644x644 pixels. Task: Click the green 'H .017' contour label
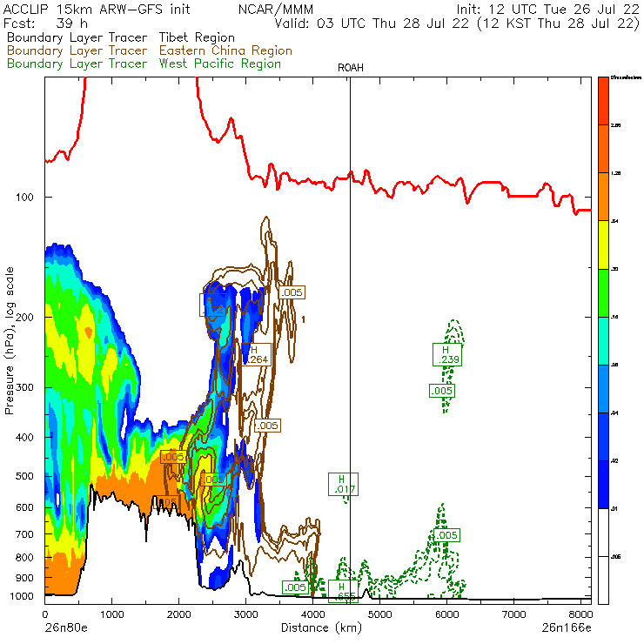point(343,484)
